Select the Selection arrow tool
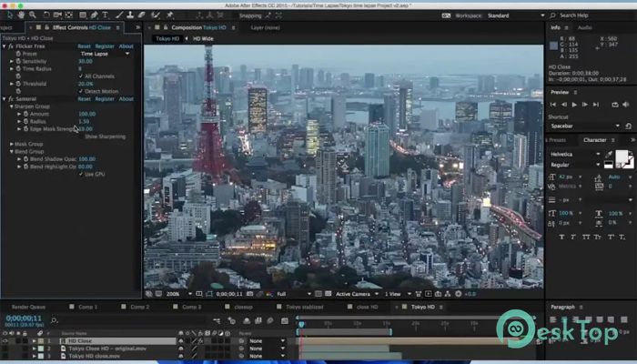This screenshot has height=364, width=637. [x=10, y=15]
